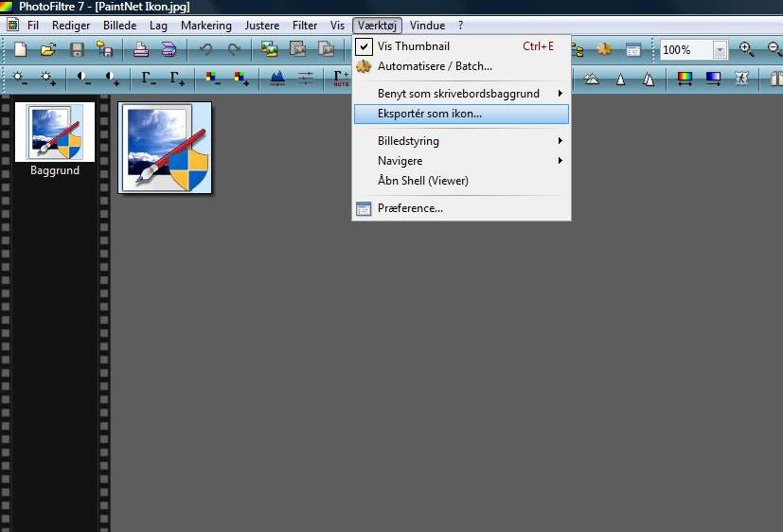Screen dimensions: 783x532
Task: Open the Vindue menu
Action: (x=427, y=25)
